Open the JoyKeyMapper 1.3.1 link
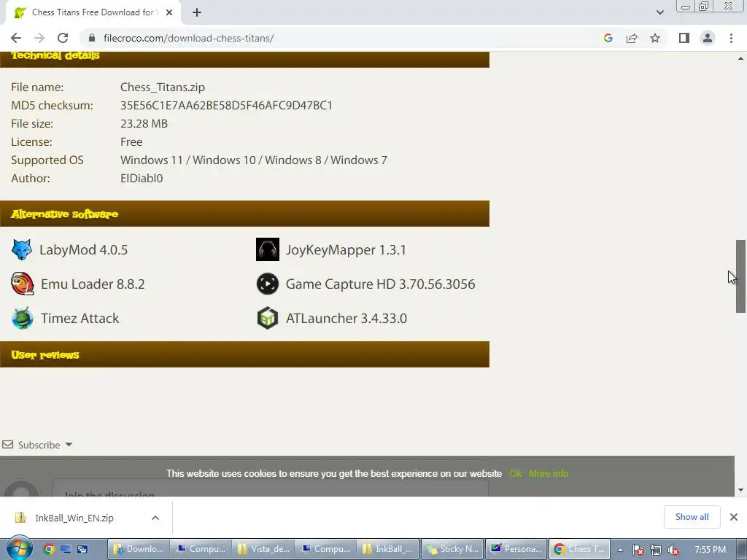747x560 pixels. coord(346,249)
